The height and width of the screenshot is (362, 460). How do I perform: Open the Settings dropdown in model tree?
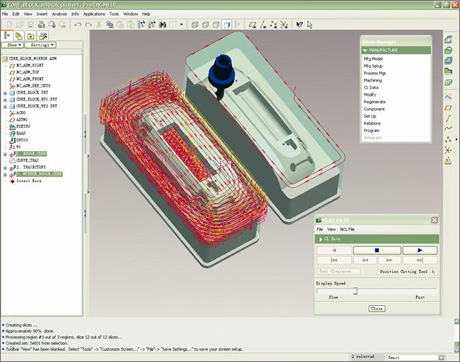(x=41, y=45)
